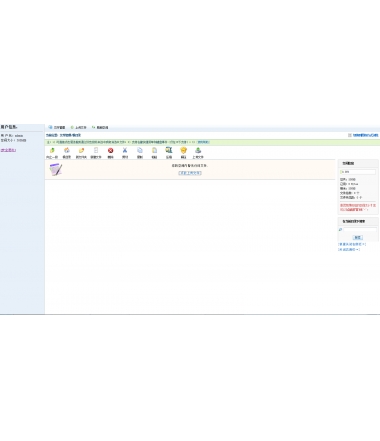The height and width of the screenshot is (441, 380).
Task: Click the search button in right panel
Action: (358, 237)
